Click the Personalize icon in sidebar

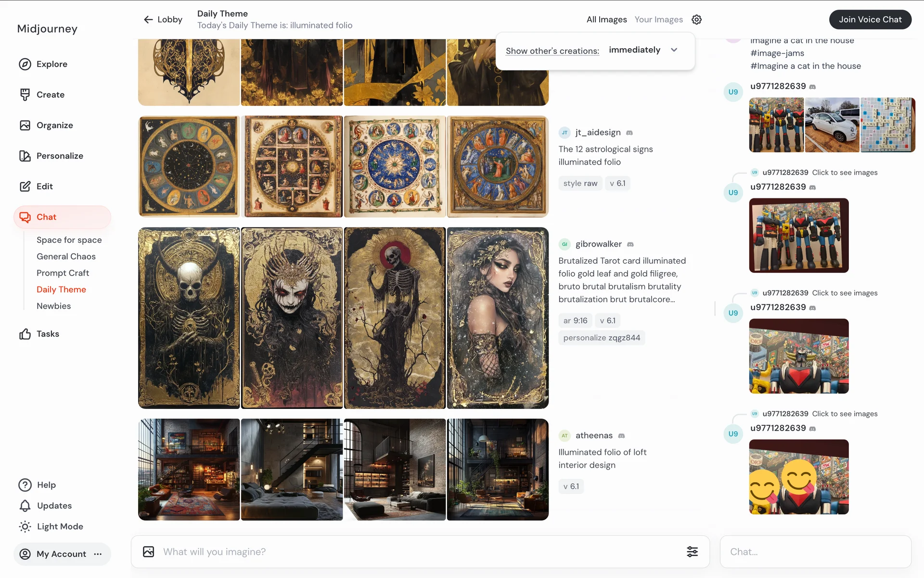pos(25,156)
